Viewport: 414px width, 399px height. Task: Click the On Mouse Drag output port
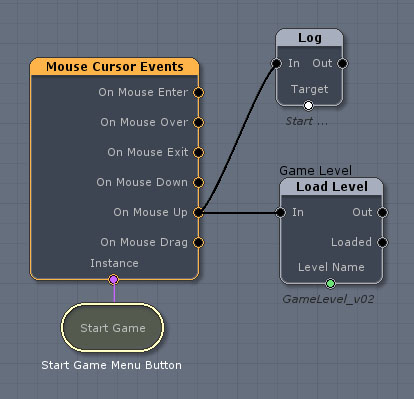(x=198, y=242)
